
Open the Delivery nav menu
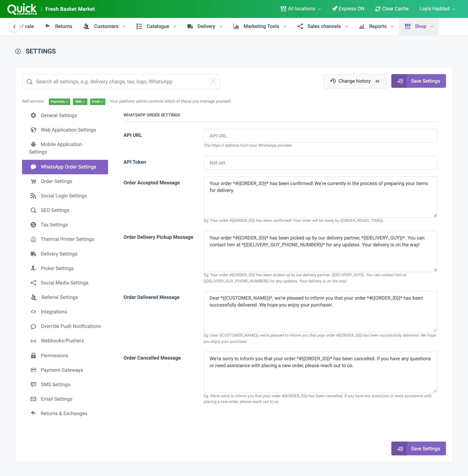(205, 26)
